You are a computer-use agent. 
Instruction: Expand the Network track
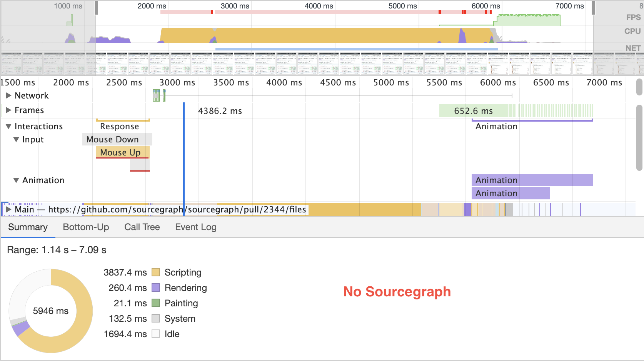click(8, 95)
